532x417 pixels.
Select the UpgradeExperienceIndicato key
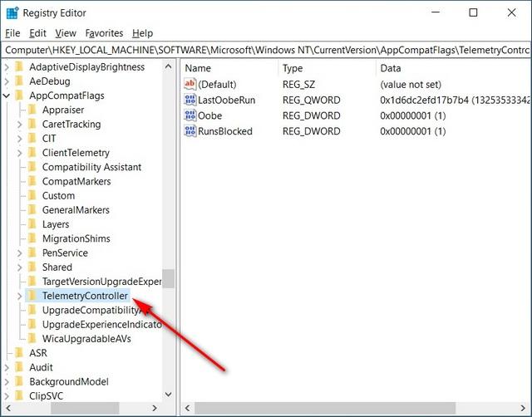click(x=102, y=325)
